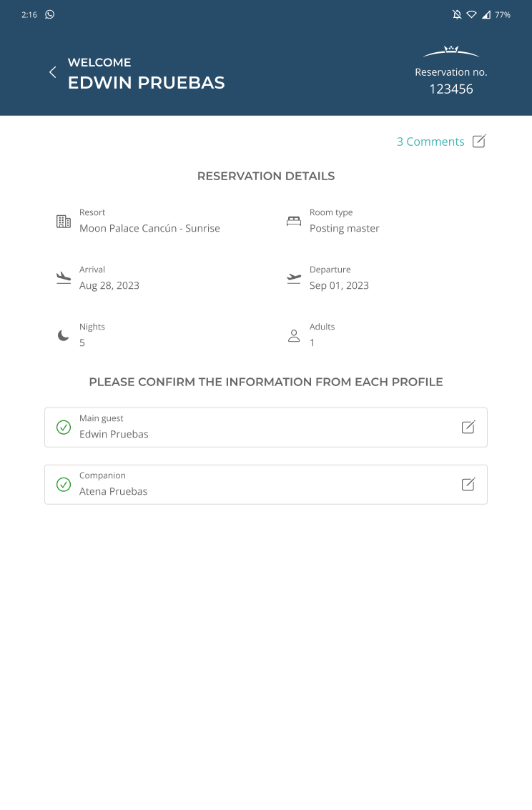Edit Companion Atena Pruebas profile

[x=468, y=485]
